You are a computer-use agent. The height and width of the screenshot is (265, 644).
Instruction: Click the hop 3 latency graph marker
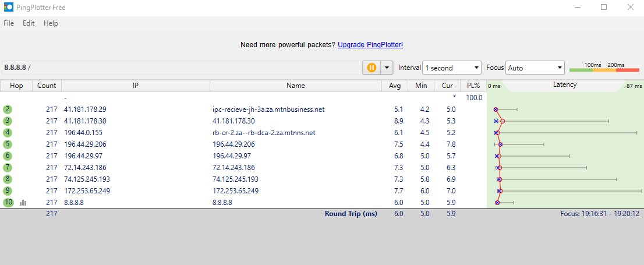click(503, 121)
